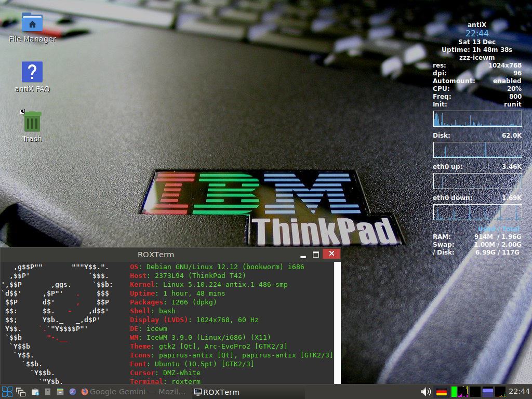Screen dimensions: 532x399
Task: Open volume control speaker icon
Action: click(425, 392)
